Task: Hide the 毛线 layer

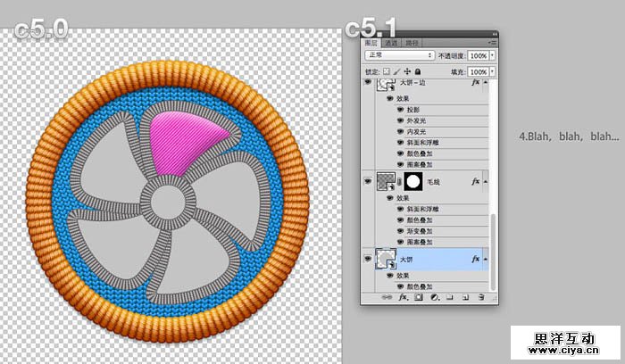Action: [368, 182]
